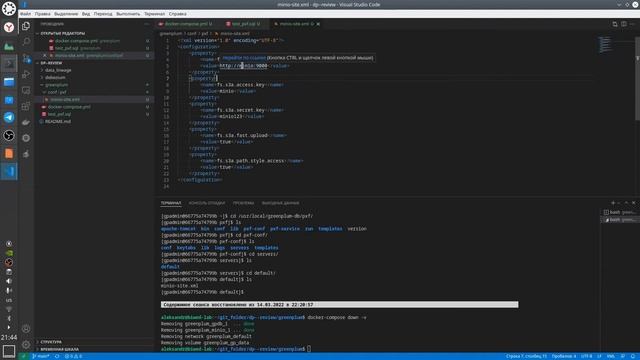This screenshot has height=360, width=640.
Task: Switch to the Problems panel tab
Action: pos(243,203)
